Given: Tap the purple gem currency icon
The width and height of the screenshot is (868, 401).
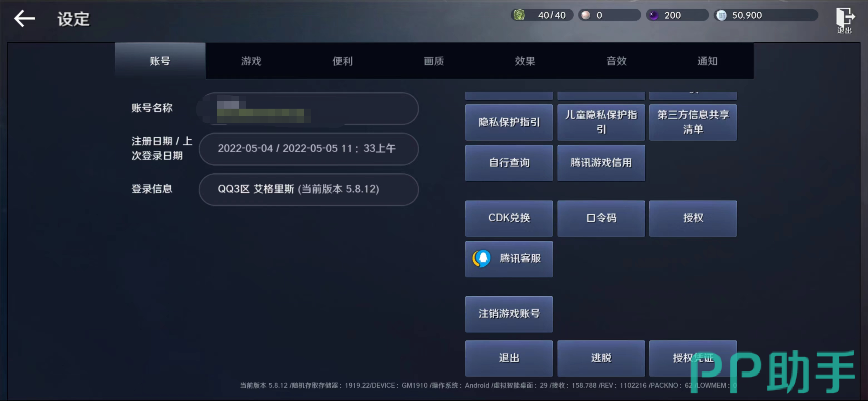Looking at the screenshot, I should 654,15.
